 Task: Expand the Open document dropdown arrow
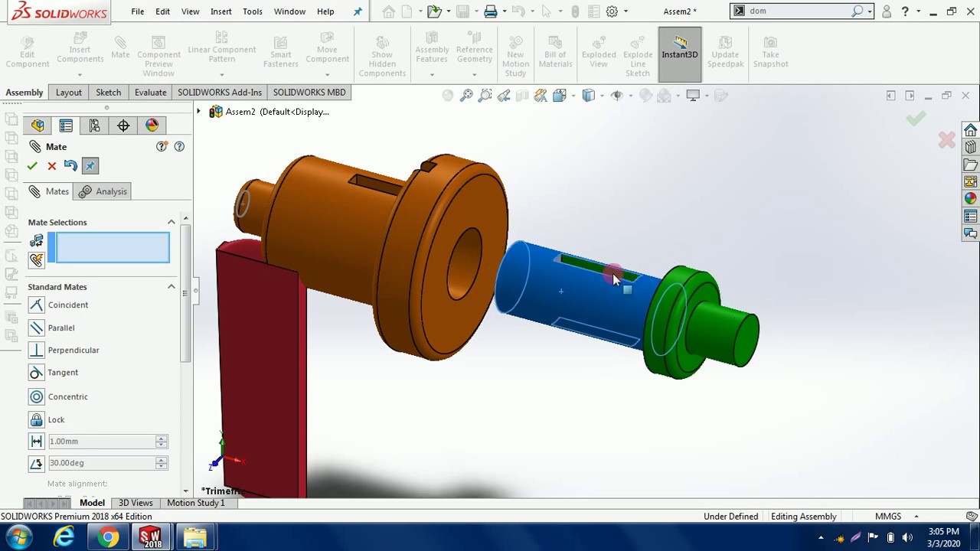(448, 11)
